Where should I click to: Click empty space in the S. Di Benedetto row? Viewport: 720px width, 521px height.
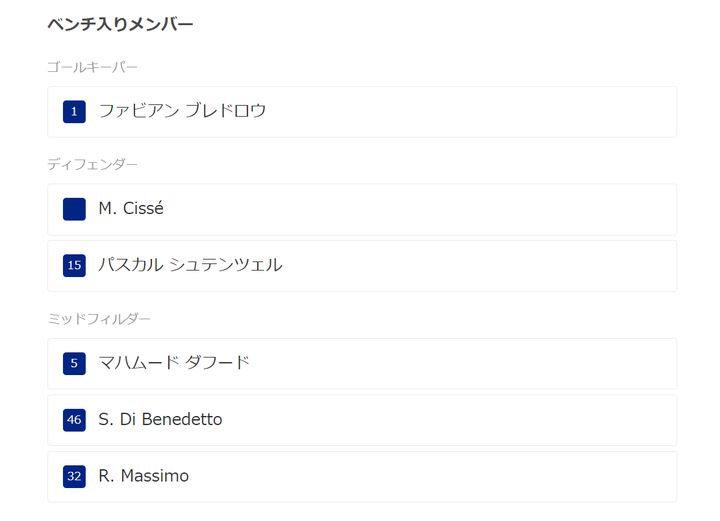(x=450, y=420)
